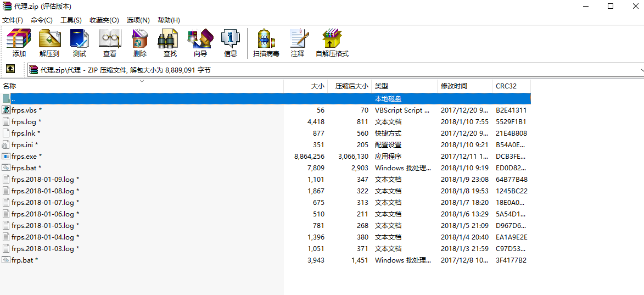Viewport: 644px width, 295px height.
Task: Click the 快捷方式 type cell
Action: click(388, 133)
